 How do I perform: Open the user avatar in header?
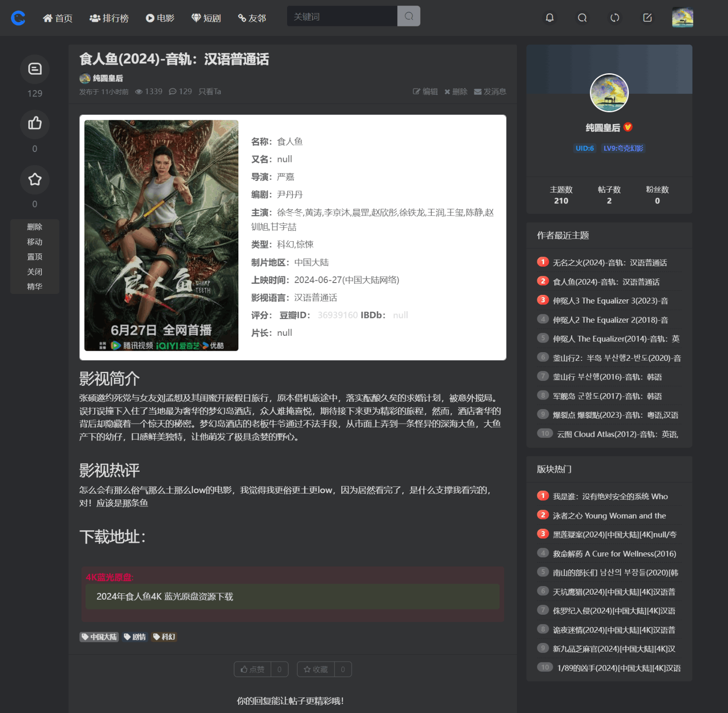click(682, 18)
